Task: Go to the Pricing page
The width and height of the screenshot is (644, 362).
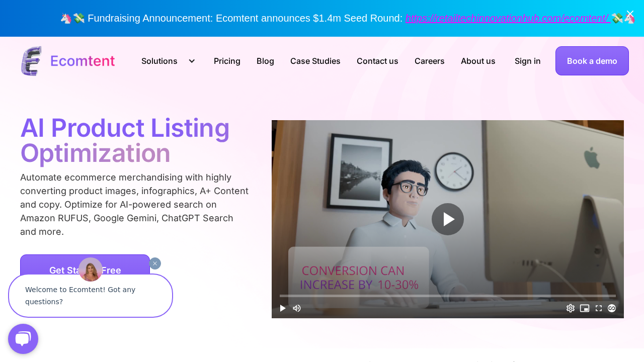Action: click(x=227, y=61)
